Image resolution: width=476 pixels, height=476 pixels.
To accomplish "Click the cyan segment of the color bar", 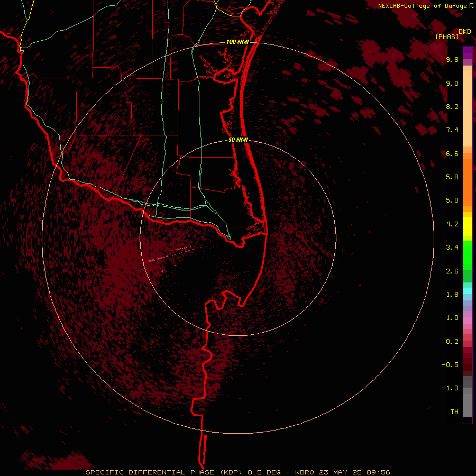I will (467, 291).
